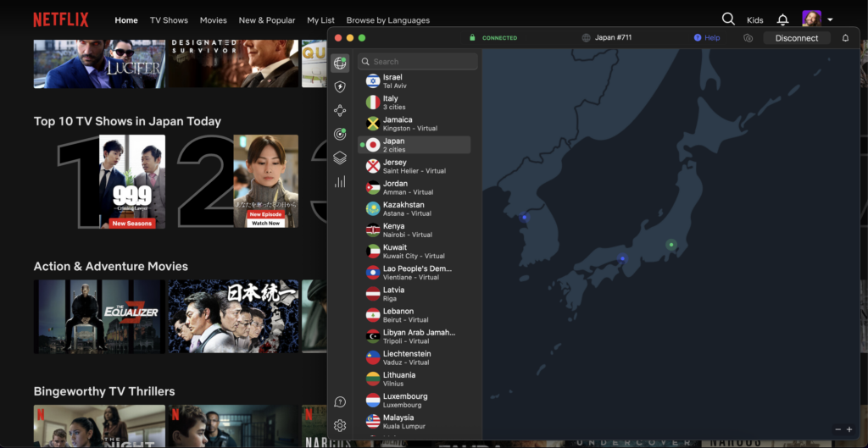Select Kazakhstan Astana server
The width and height of the screenshot is (868, 448).
point(414,208)
